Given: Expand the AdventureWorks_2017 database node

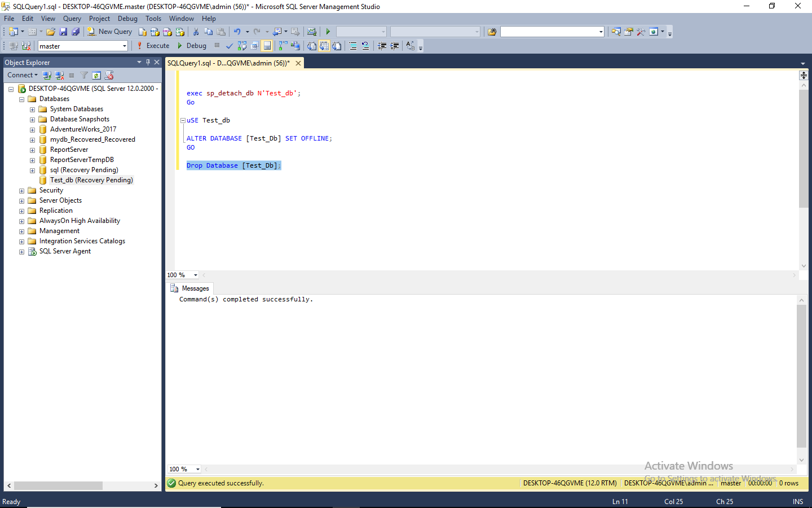Looking at the screenshot, I should 32,130.
